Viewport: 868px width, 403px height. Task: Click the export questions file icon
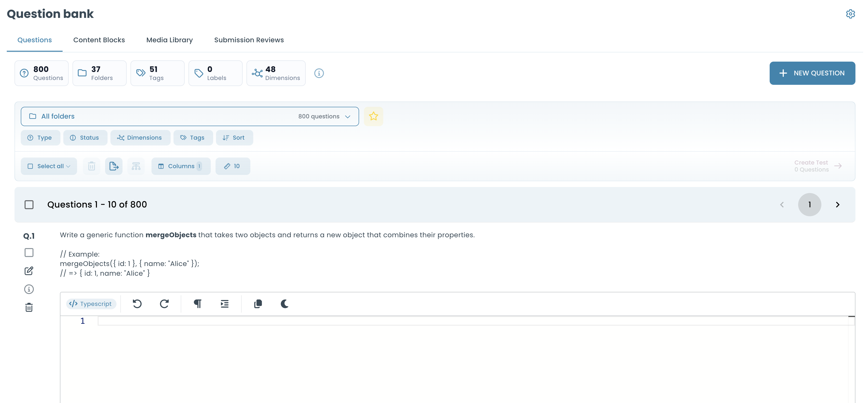(114, 166)
